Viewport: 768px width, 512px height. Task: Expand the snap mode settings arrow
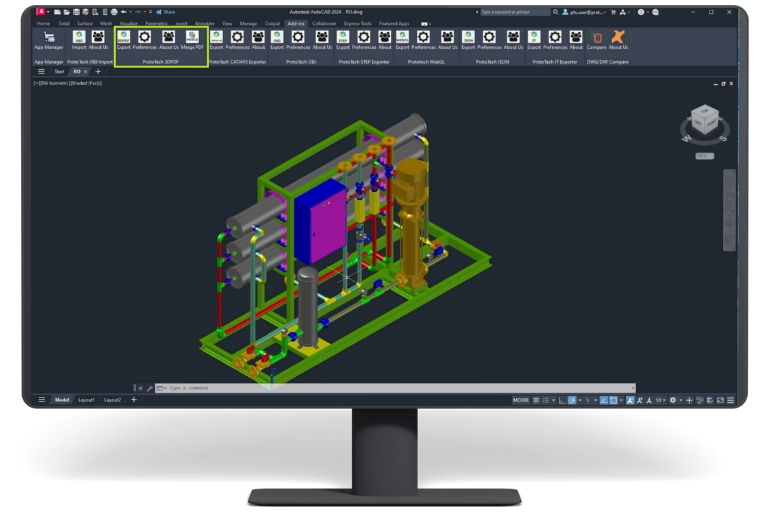[x=553, y=400]
